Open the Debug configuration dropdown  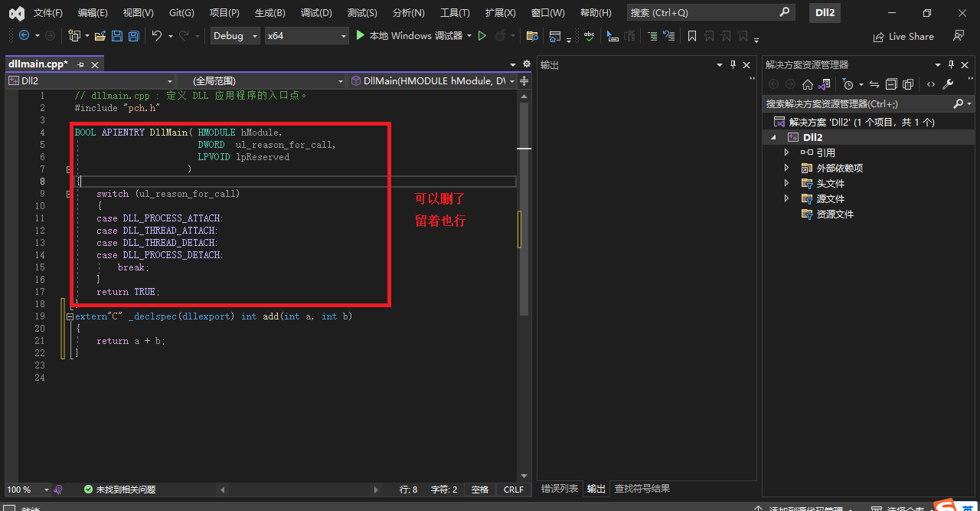coord(234,35)
